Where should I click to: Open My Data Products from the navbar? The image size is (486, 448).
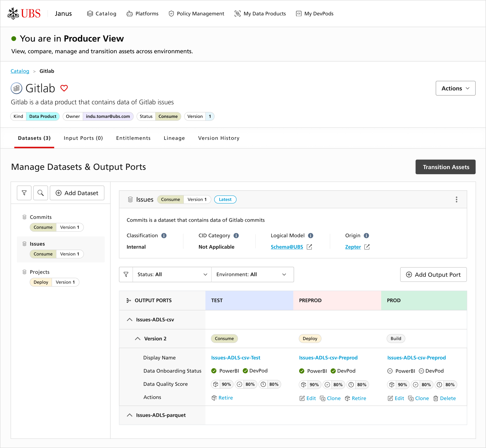(x=260, y=14)
